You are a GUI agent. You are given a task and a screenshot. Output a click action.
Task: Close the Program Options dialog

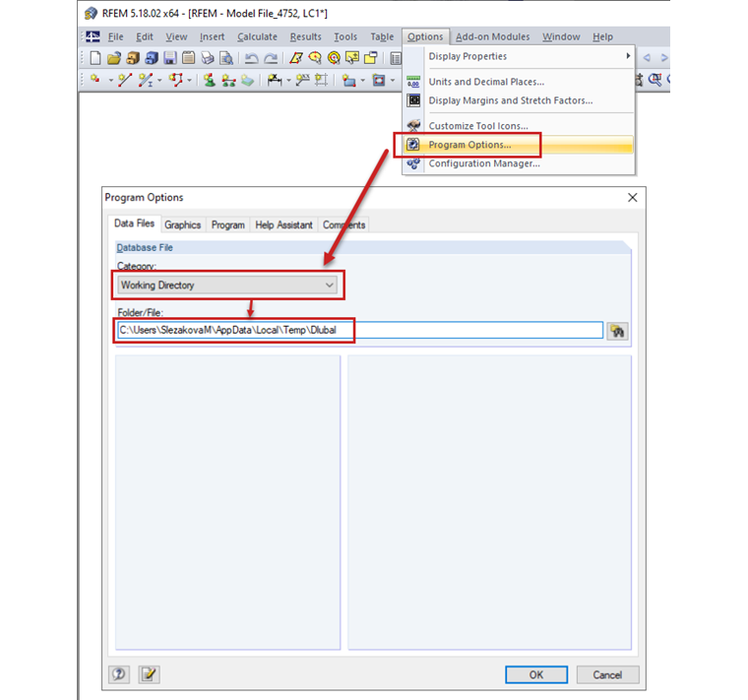633,198
